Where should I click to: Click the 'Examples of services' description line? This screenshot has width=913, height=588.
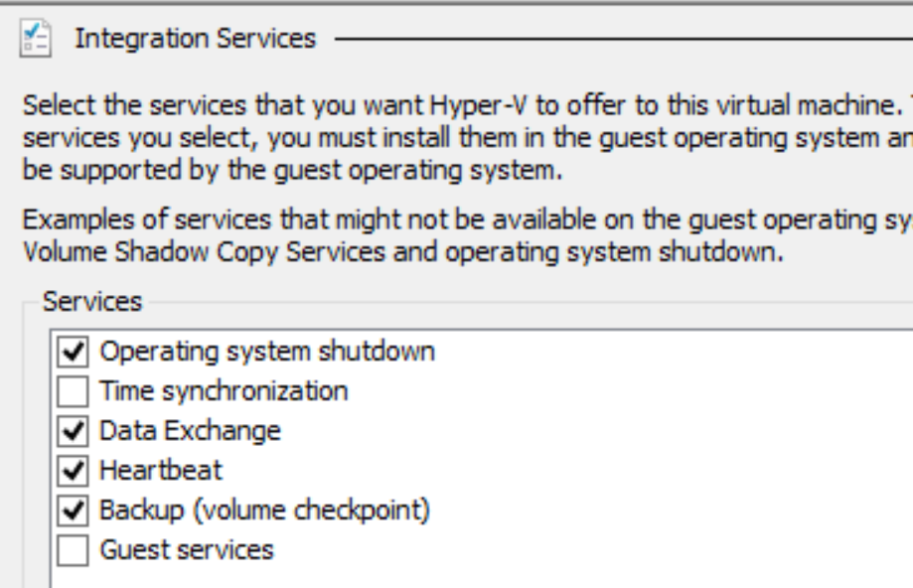tap(468, 220)
